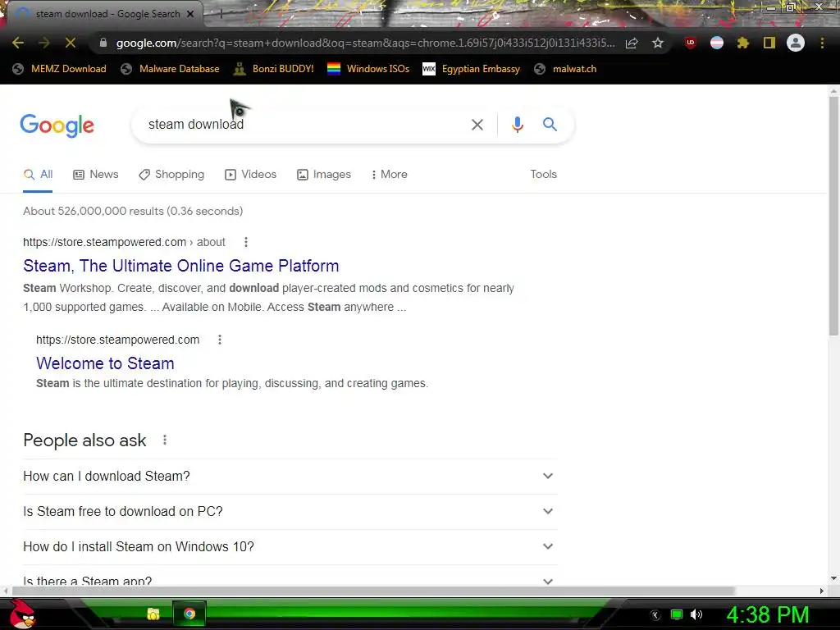The width and height of the screenshot is (840, 630).
Task: Start voice search with the microphone
Action: coord(518,125)
